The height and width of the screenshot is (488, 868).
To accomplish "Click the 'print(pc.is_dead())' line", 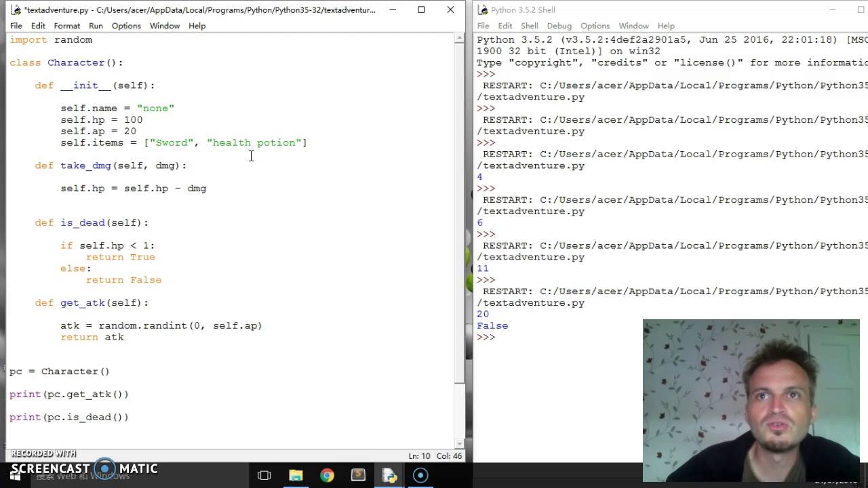I will click(x=69, y=418).
